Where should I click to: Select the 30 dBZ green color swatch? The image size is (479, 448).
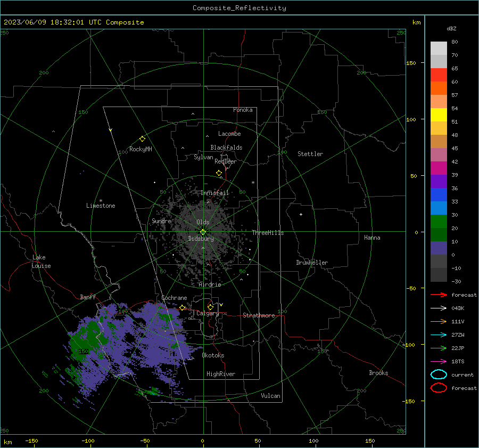click(x=439, y=222)
